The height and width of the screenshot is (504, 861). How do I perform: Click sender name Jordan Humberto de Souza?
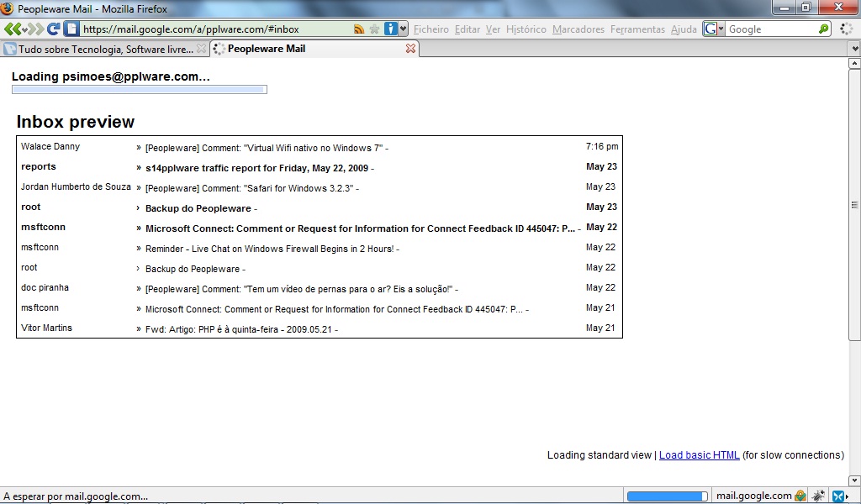click(76, 187)
